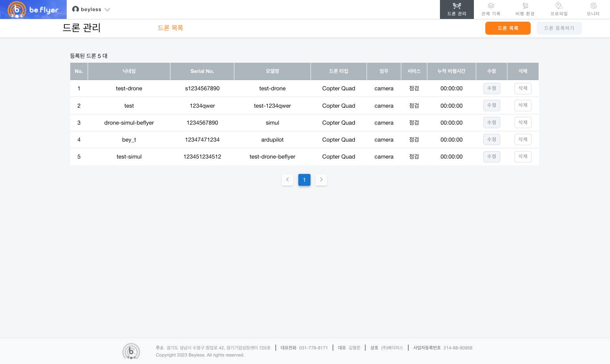Open the 드론 관리 drone icon tab
Screen dimensions: 610x364
point(457,6)
